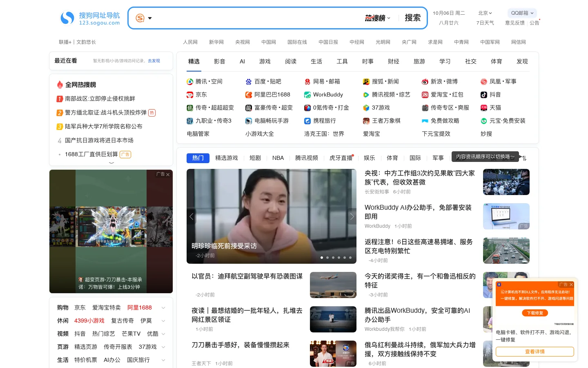This screenshot has height=368, width=588.
Task: Click the 百度·贴吧 paw icon
Action: click(249, 82)
